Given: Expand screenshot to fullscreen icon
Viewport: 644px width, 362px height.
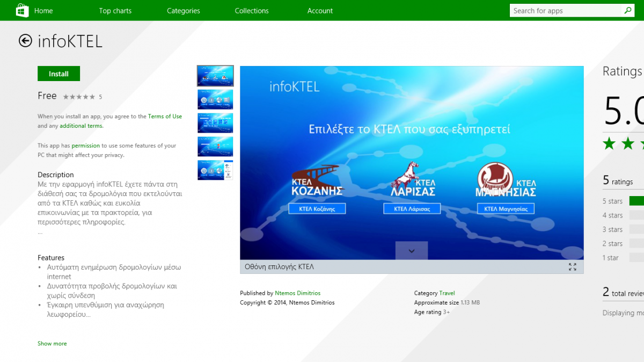Looking at the screenshot, I should pos(572,267).
